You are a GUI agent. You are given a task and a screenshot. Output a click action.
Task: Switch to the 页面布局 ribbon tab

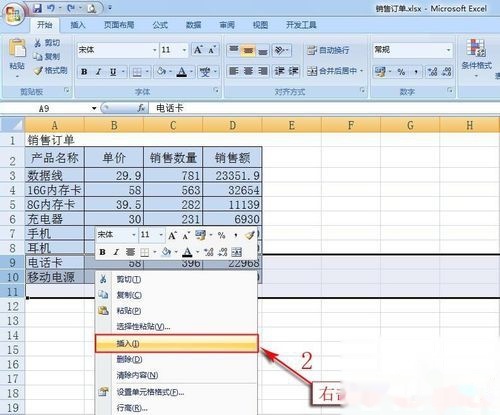point(119,25)
